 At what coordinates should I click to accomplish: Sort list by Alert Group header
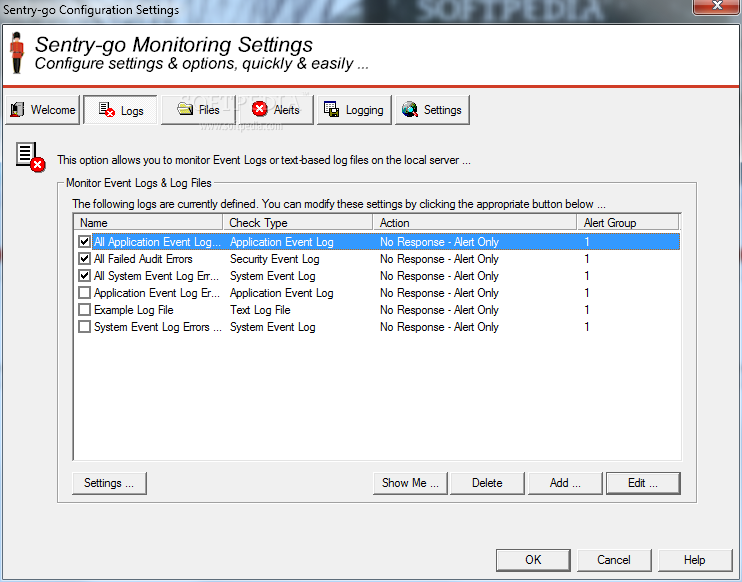pos(628,222)
